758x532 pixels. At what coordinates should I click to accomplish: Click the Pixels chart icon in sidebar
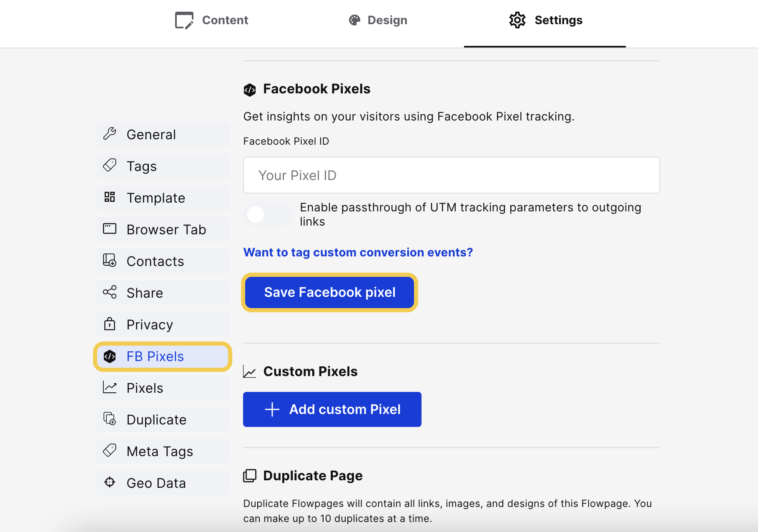(x=110, y=387)
